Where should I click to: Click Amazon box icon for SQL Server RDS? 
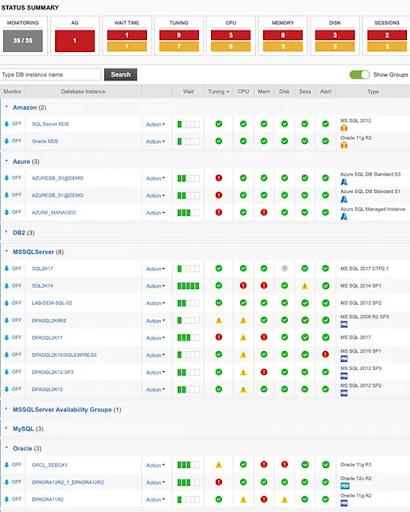pos(344,128)
